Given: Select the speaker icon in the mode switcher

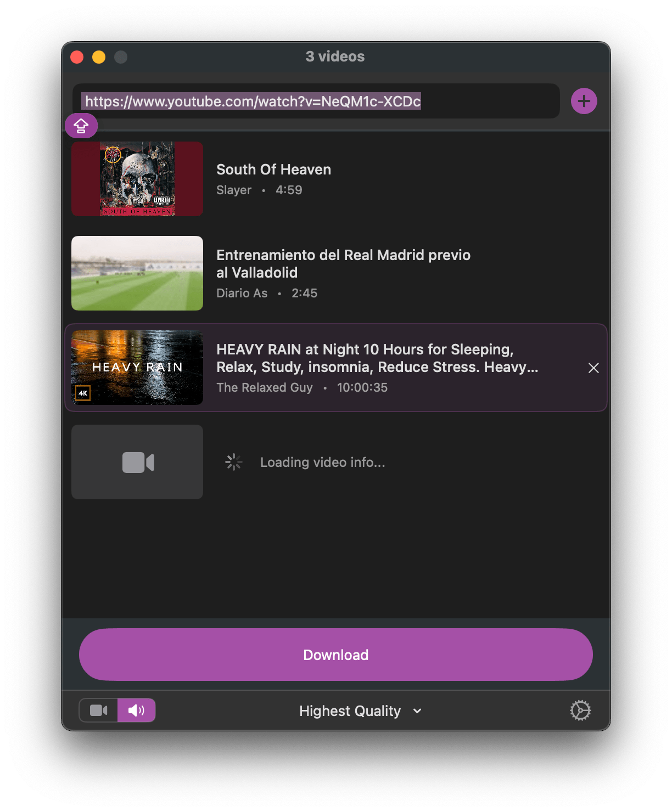Looking at the screenshot, I should 136,710.
